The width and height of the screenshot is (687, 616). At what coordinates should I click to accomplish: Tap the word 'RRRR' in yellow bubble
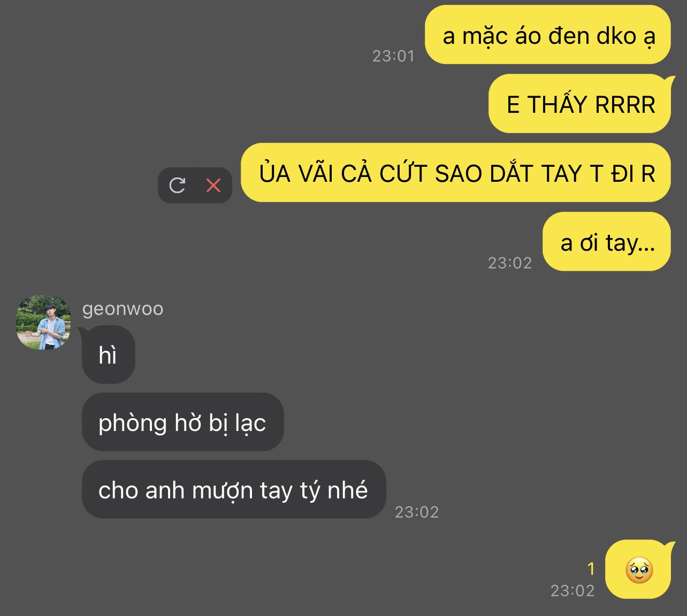625,104
